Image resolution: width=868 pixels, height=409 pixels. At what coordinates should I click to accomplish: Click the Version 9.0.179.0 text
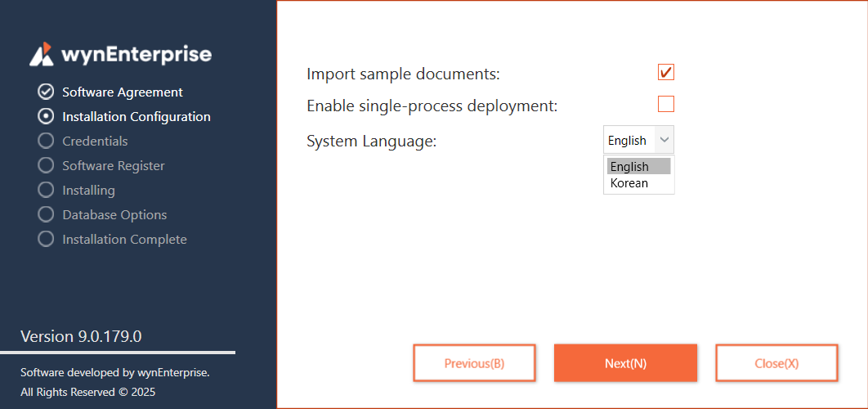[81, 336]
